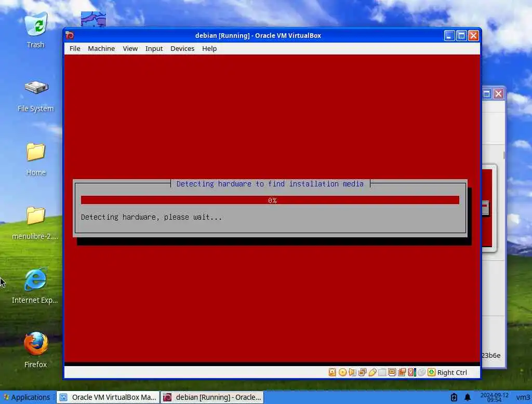Open the Trash desktop icon
The height and width of the screenshot is (404, 532).
point(36,30)
